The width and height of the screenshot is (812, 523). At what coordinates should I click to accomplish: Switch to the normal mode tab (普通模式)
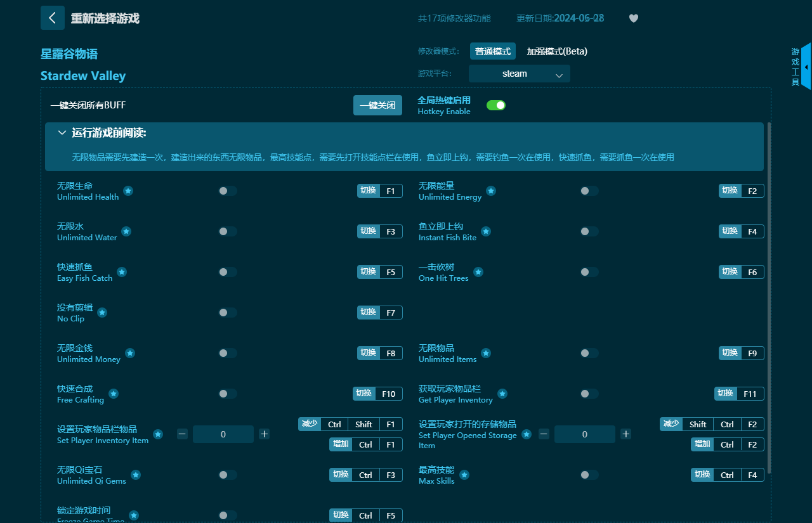pos(493,51)
